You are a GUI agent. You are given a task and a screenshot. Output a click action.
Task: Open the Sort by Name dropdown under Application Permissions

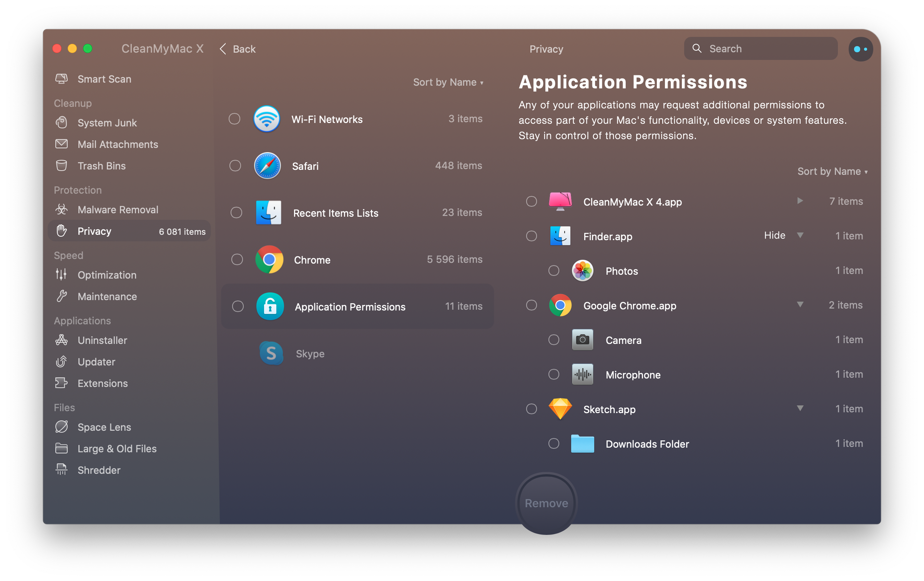(833, 171)
